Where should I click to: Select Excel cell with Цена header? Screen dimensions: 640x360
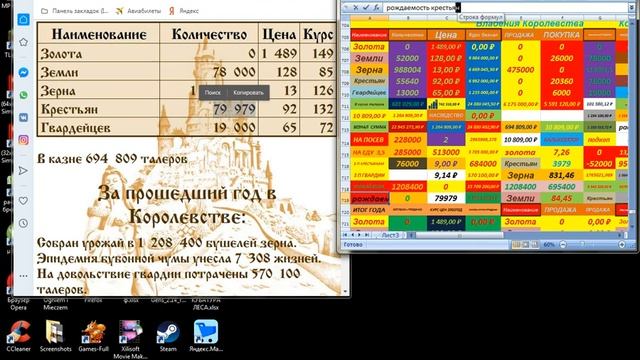(x=446, y=35)
